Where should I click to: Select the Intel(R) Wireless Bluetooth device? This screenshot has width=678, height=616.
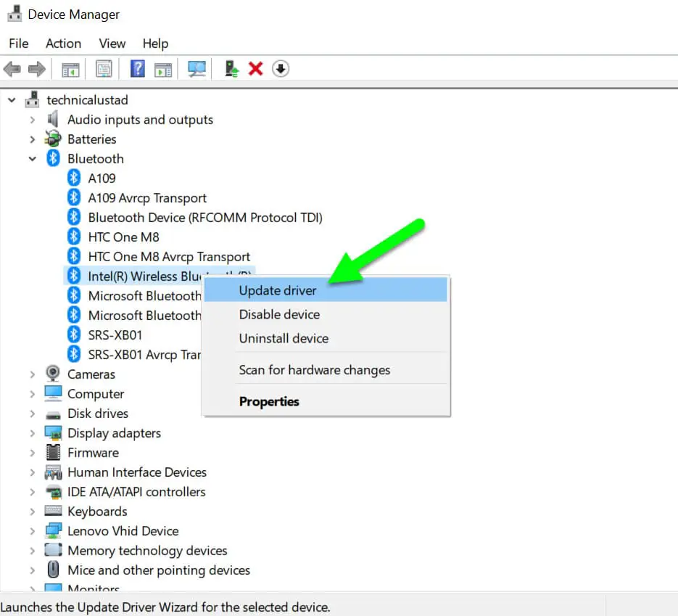(x=144, y=276)
